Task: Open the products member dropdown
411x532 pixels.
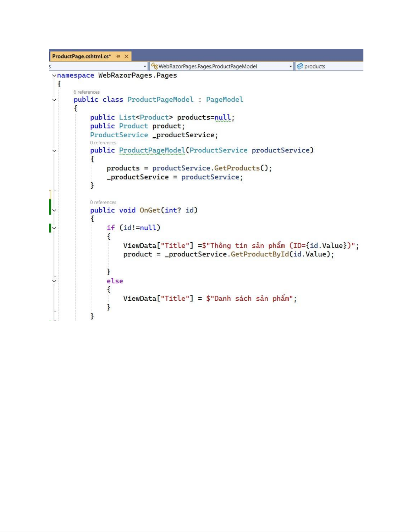Action: [x=329, y=66]
